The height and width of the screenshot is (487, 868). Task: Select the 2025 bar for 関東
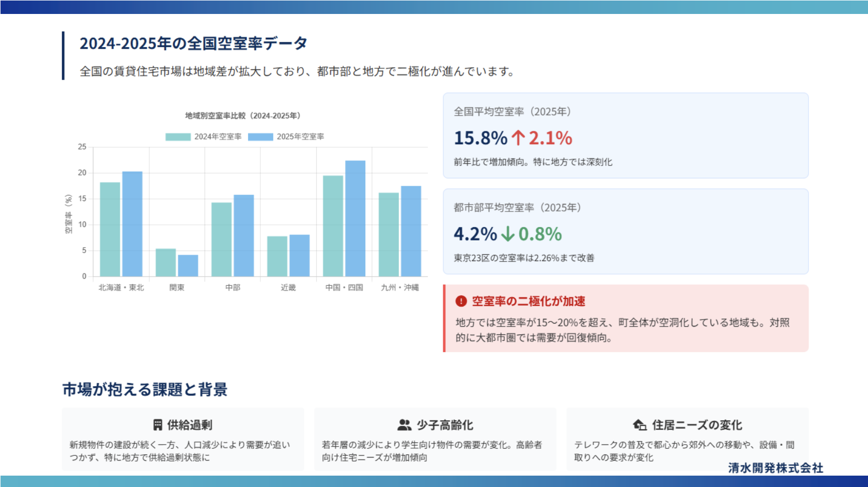pyautogui.click(x=188, y=266)
